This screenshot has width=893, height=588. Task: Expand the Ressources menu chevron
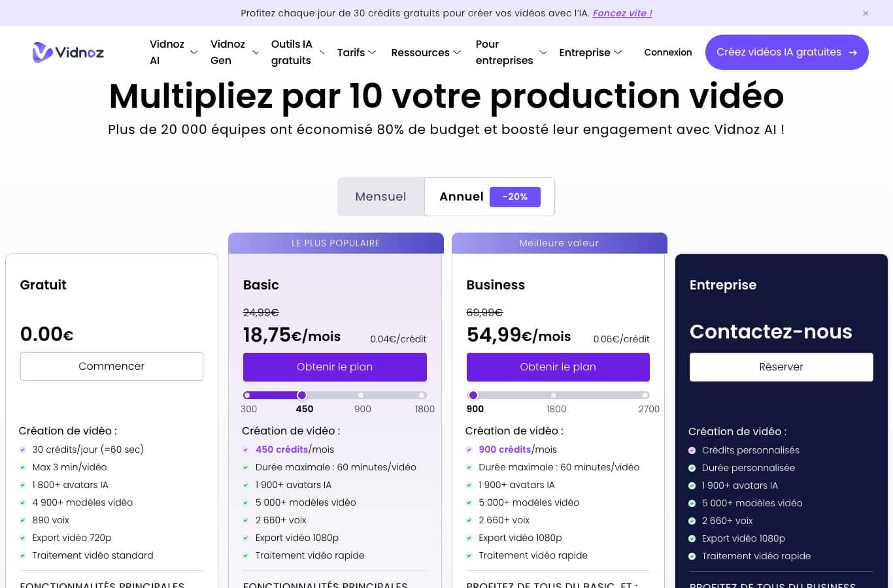(457, 52)
